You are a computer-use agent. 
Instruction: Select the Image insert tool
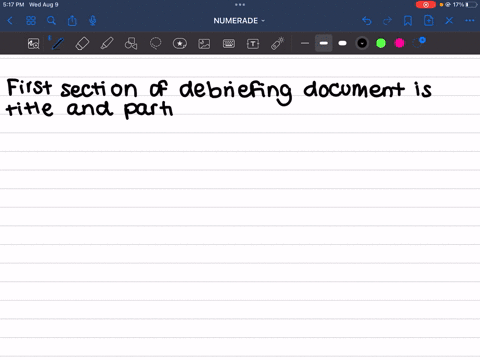click(204, 43)
